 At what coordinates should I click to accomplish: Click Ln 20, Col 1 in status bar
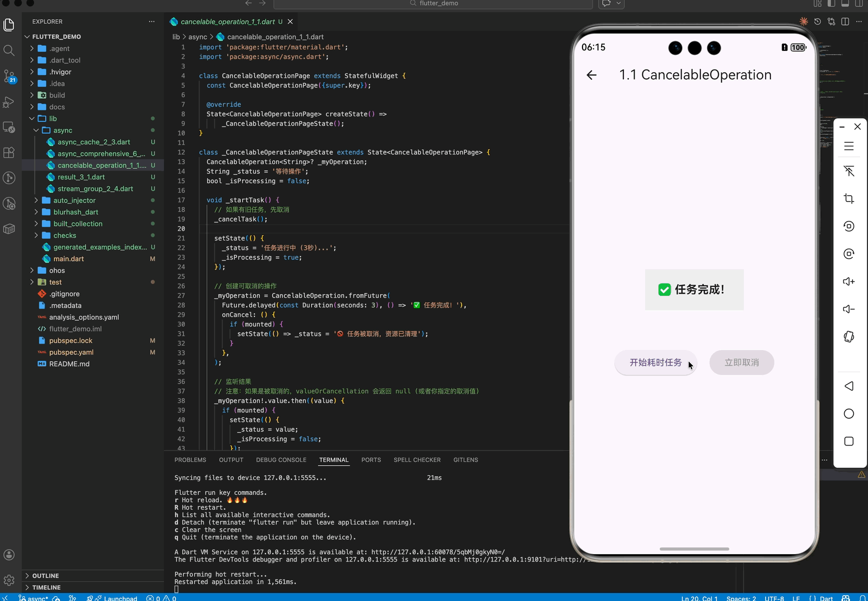[699, 598]
